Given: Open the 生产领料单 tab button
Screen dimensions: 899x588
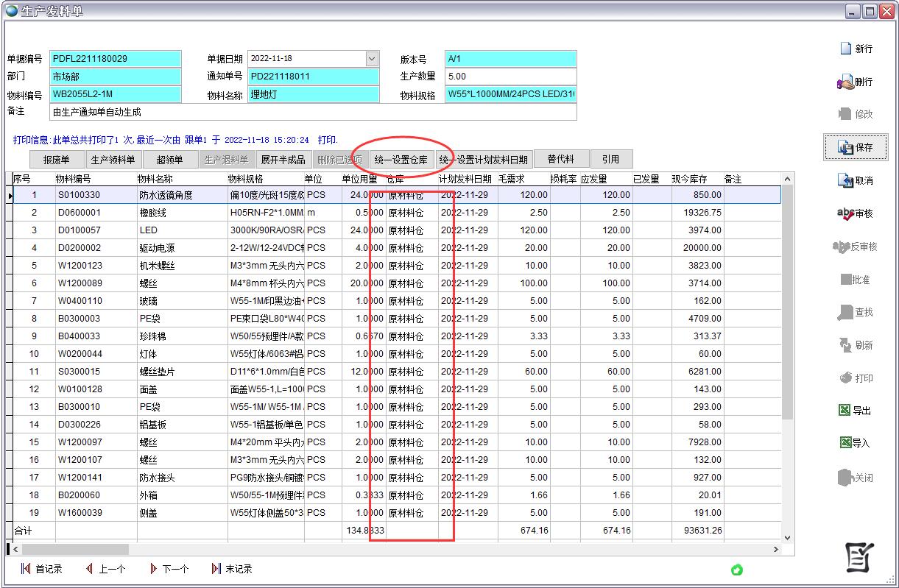Looking at the screenshot, I should pos(113,160).
